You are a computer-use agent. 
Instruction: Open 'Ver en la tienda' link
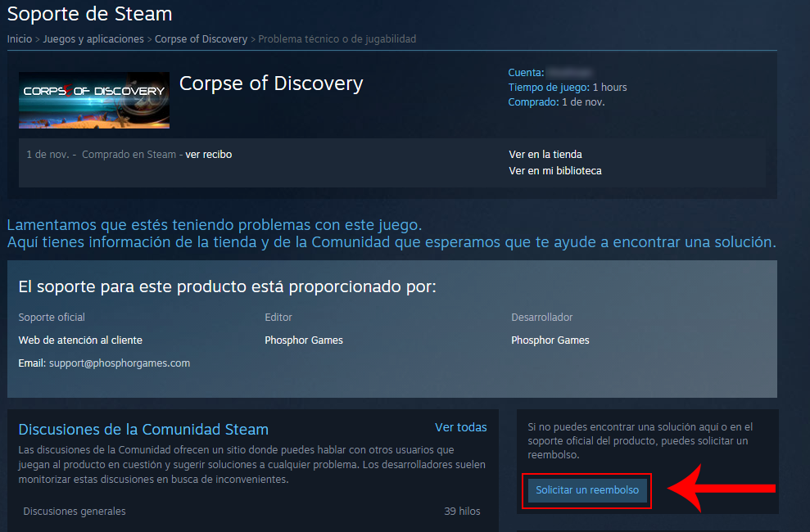coord(545,155)
